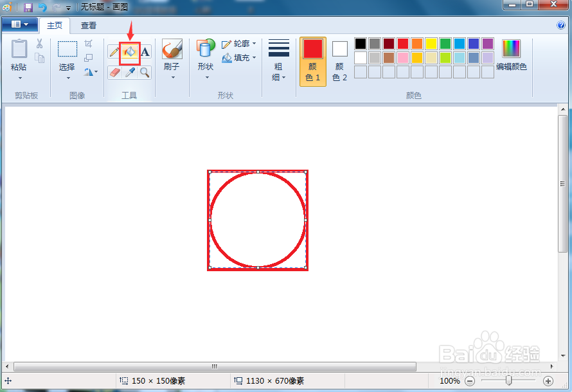Switch to the Home (主页) tab
The width and height of the screenshot is (572, 392).
(55, 25)
